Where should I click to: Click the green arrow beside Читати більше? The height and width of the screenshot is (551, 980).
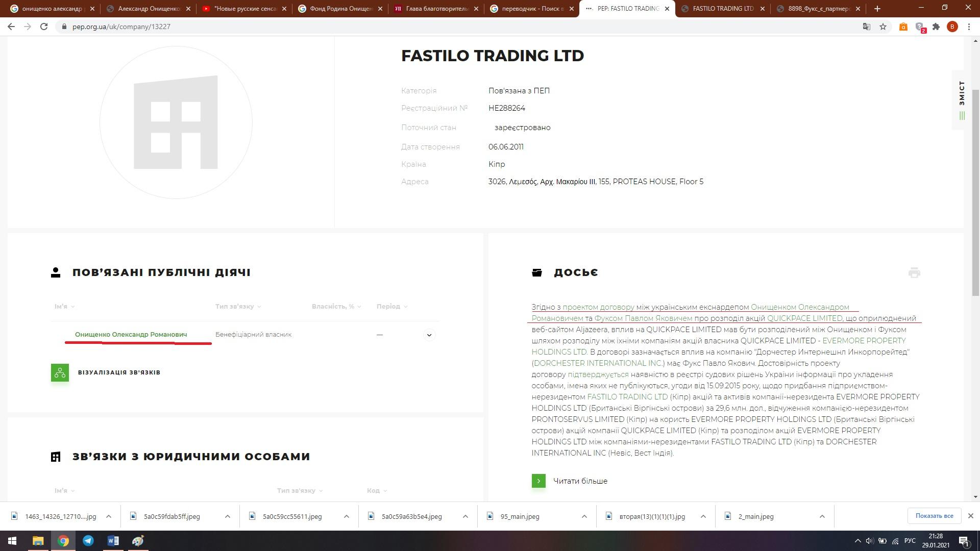(x=538, y=481)
